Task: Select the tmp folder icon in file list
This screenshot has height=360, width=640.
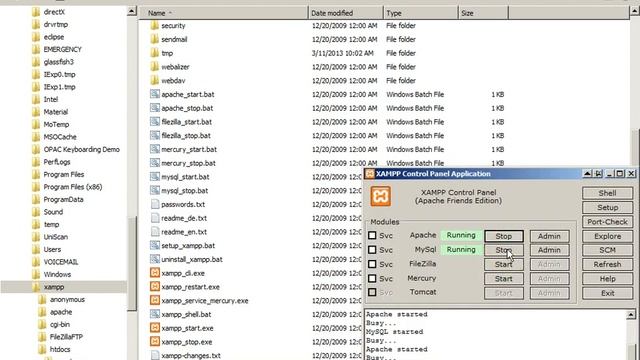Action: tap(154, 53)
